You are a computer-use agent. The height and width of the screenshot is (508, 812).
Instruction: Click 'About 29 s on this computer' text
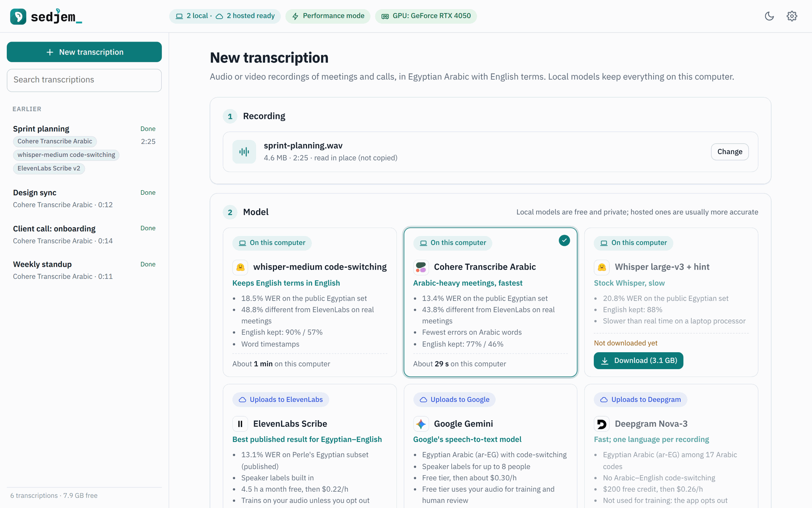tap(459, 364)
